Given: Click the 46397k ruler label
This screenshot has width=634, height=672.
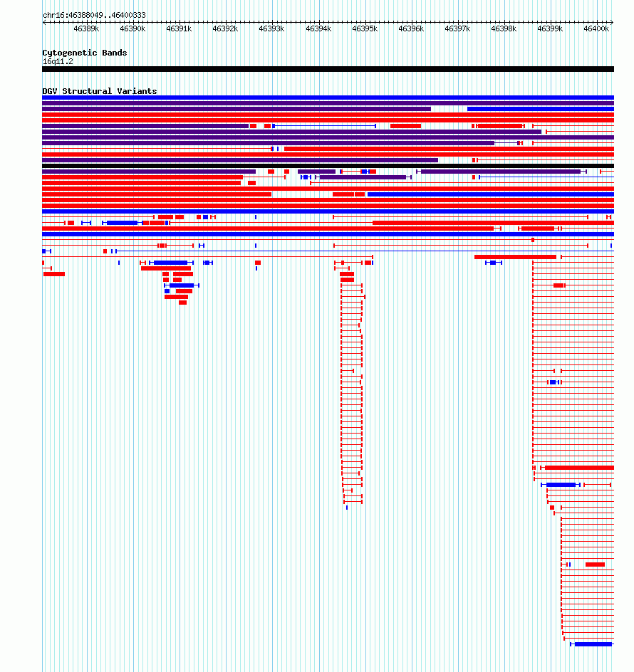Looking at the screenshot, I should point(457,28).
